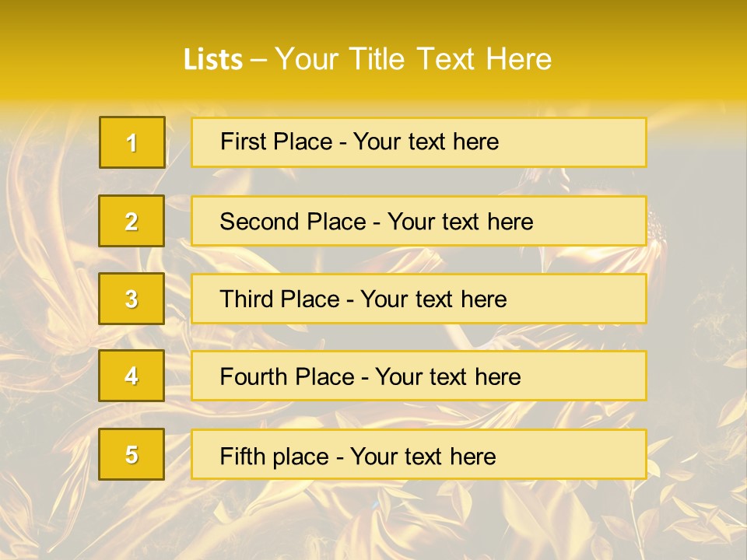Click the floral background below the Fifth place bar
This screenshot has height=560, width=747.
[373, 519]
